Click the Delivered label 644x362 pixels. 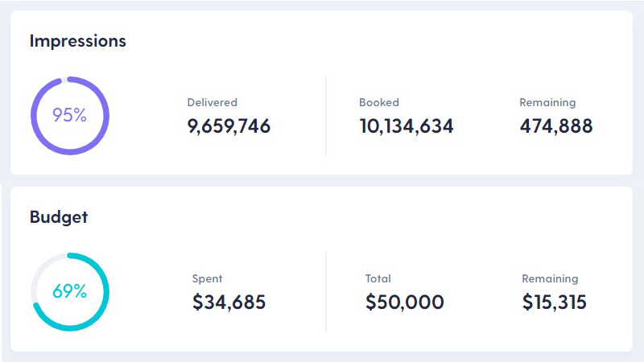coord(212,103)
